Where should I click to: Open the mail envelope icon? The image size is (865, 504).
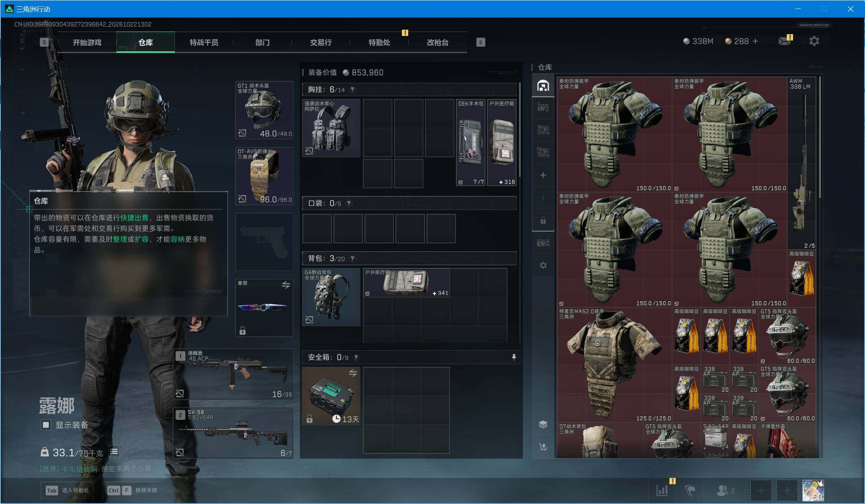point(785,41)
